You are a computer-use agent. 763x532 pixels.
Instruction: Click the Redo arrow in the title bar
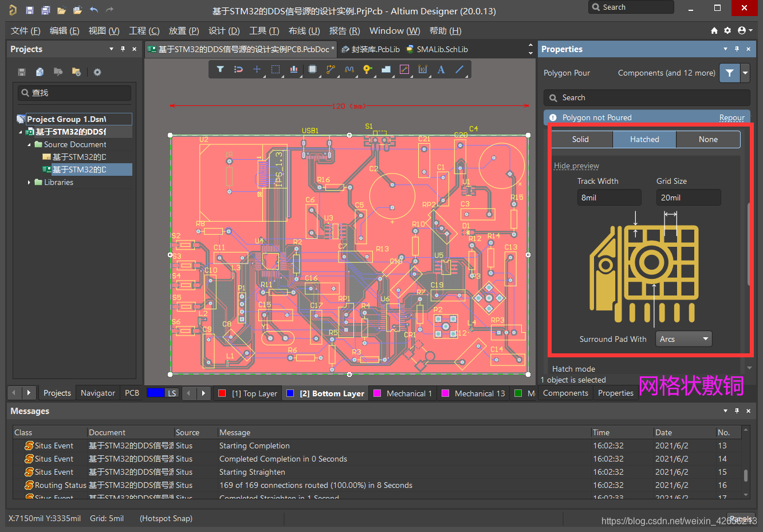109,10
